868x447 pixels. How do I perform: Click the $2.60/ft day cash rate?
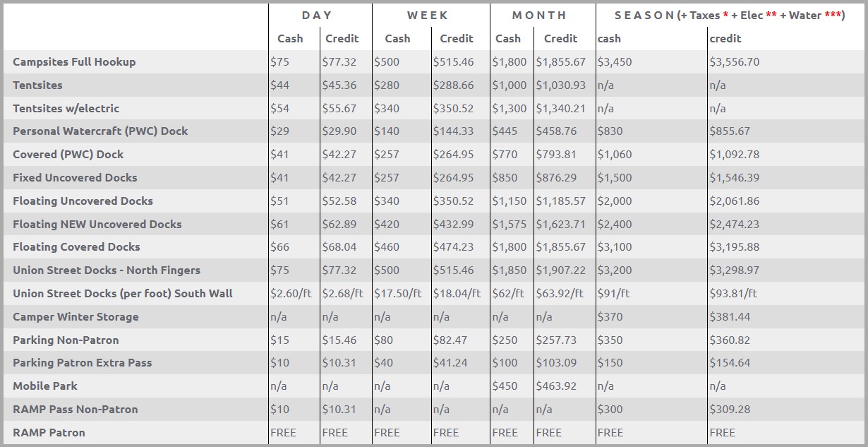pos(293,293)
